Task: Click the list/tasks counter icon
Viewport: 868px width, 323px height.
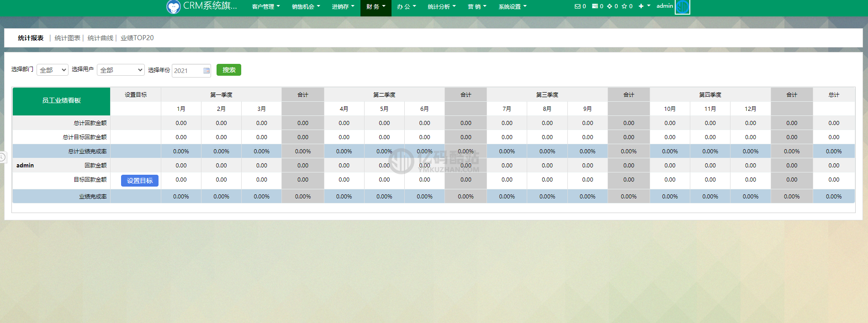Action: click(x=595, y=6)
